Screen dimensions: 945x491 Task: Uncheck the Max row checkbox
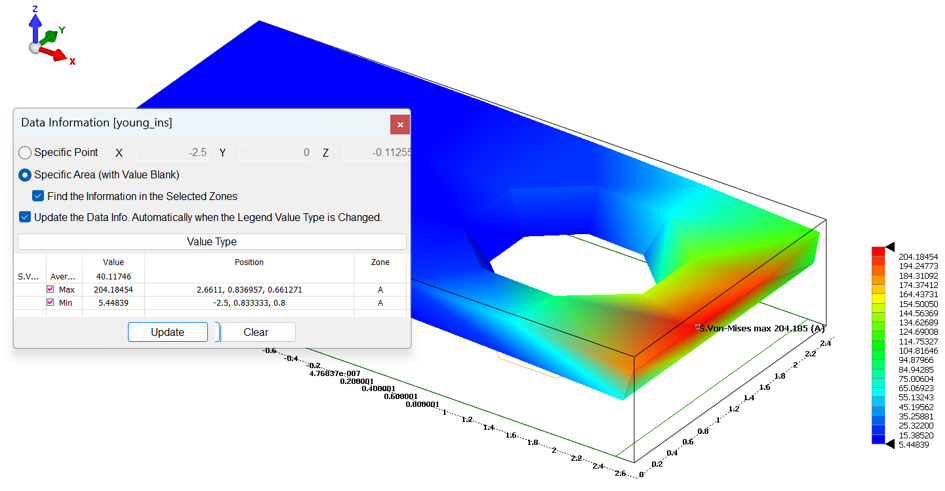51,290
